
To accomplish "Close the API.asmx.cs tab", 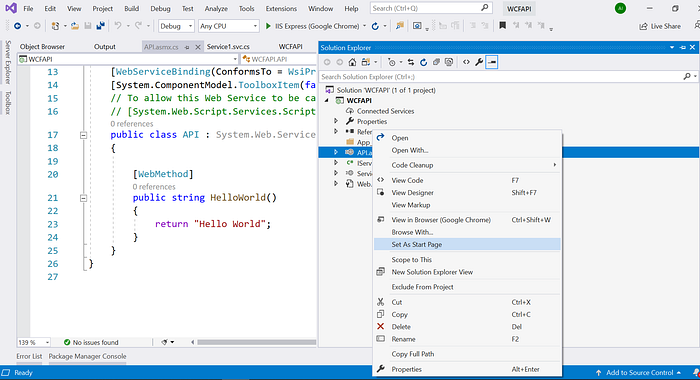I will point(198,47).
